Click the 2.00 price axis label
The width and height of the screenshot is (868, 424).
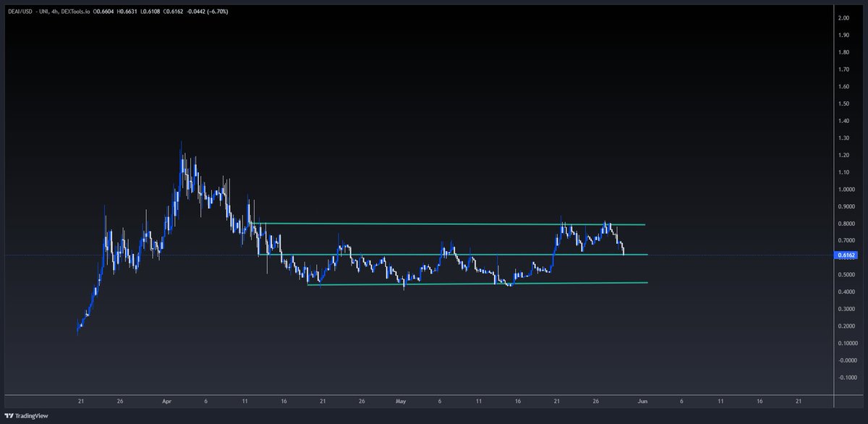click(x=843, y=18)
